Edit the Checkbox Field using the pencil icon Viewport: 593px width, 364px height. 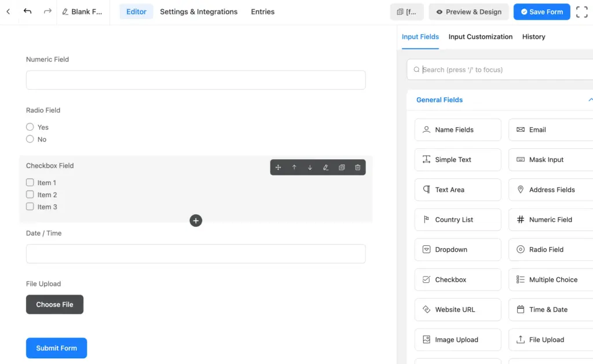coord(325,167)
